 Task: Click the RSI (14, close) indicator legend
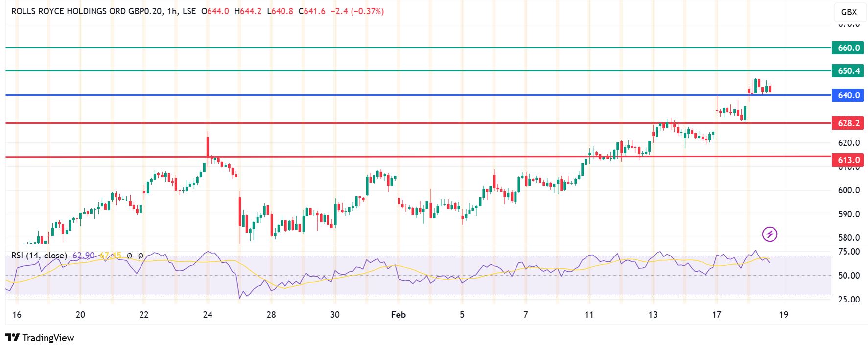click(x=39, y=256)
